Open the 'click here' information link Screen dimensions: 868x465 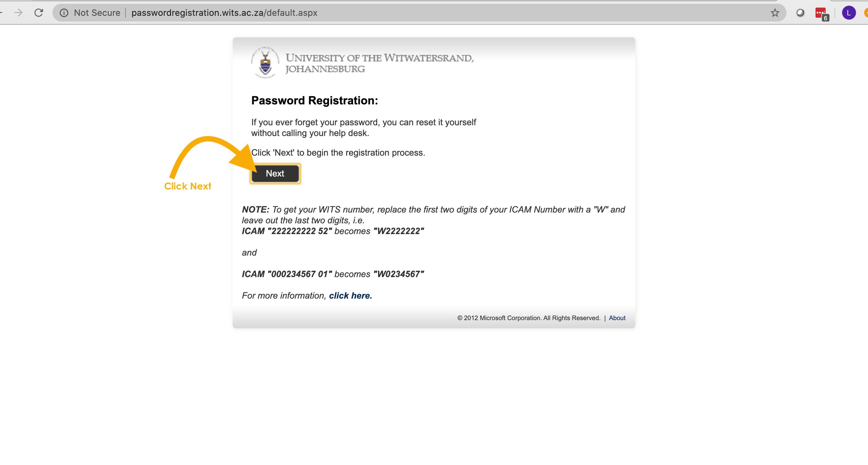click(x=351, y=296)
